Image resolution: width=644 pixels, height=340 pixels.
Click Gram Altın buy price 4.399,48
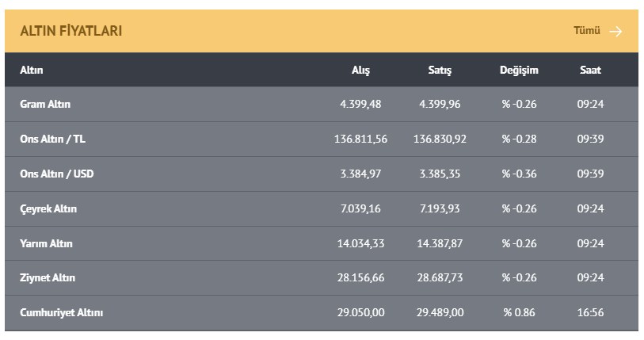pos(360,105)
